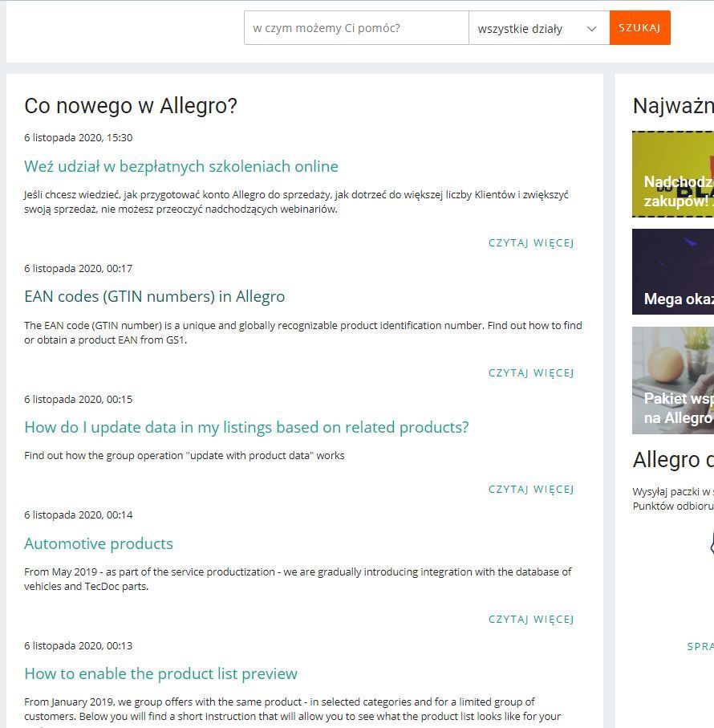Click 'Czytaj więcej' under the webinars article
Image resolution: width=714 pixels, height=728 pixels.
pos(531,242)
